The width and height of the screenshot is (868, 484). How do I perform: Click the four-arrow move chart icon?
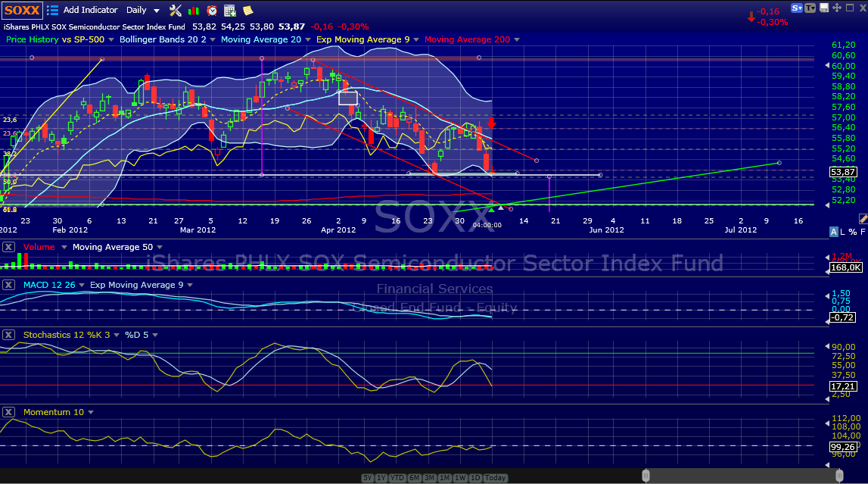(837, 8)
